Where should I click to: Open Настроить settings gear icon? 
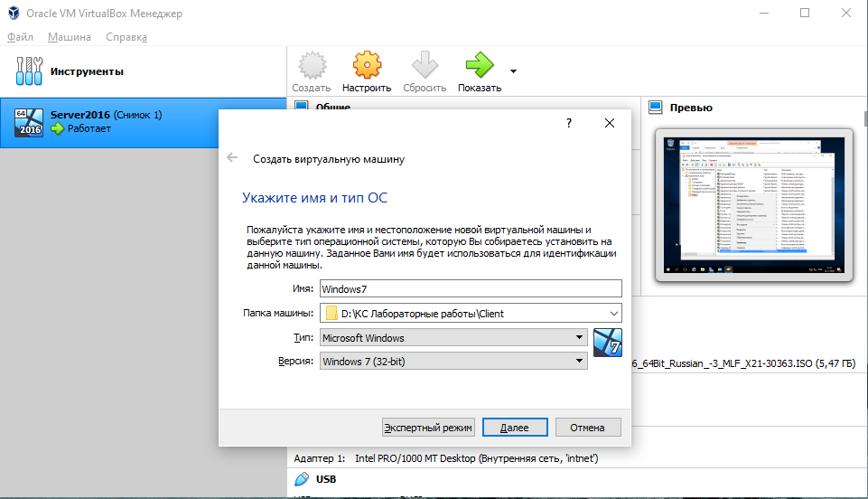point(367,66)
